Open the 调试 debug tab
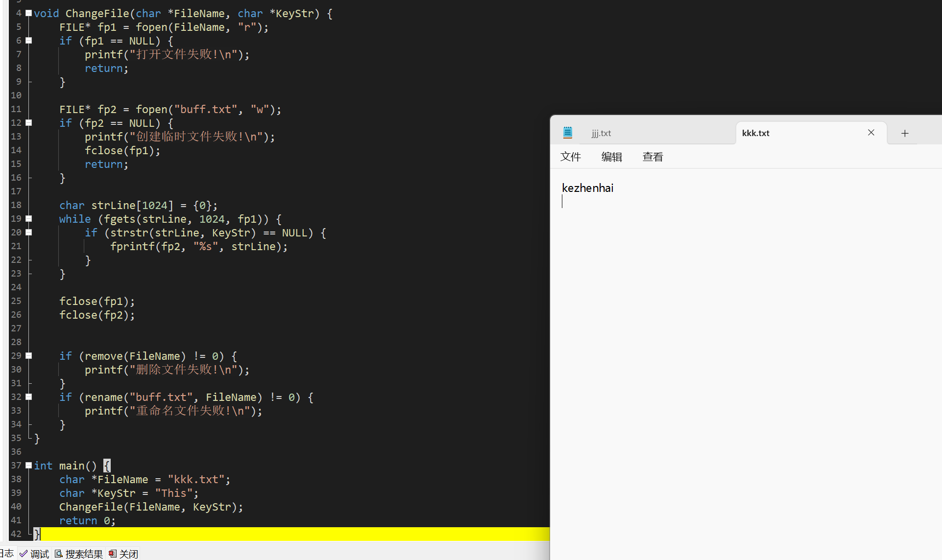 (35, 554)
